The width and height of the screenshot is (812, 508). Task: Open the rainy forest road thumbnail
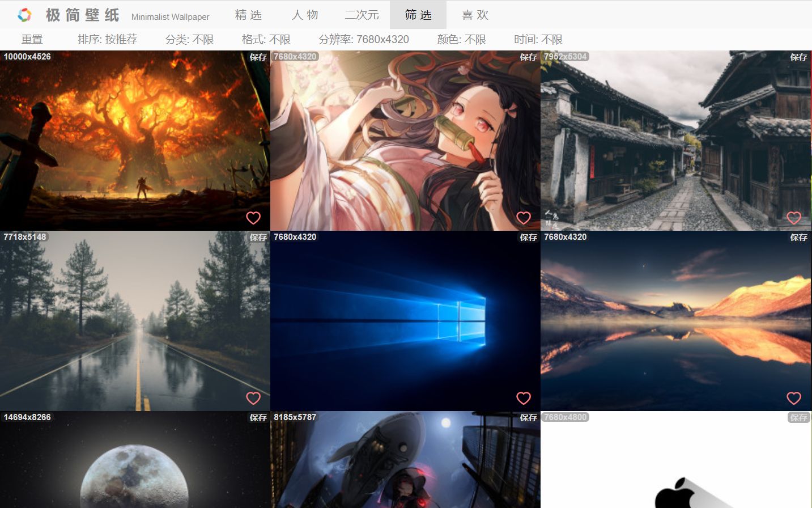click(135, 321)
